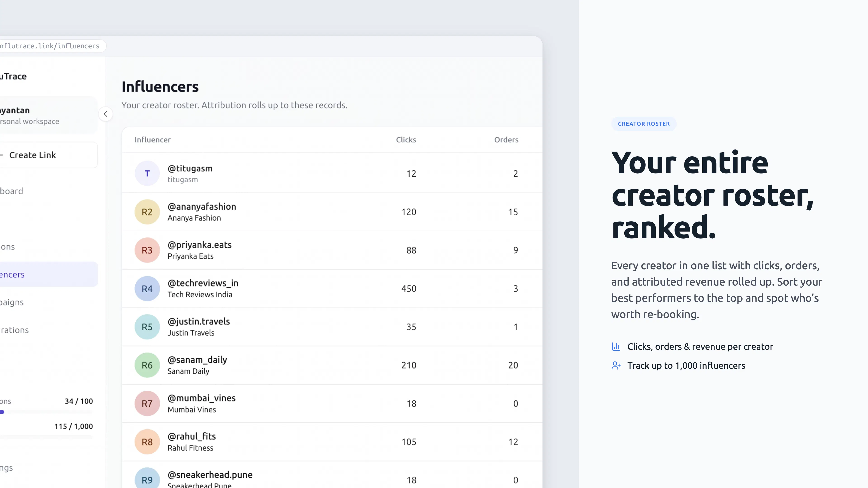Sort by the Clicks column header
This screenshot has width=868, height=488.
406,140
